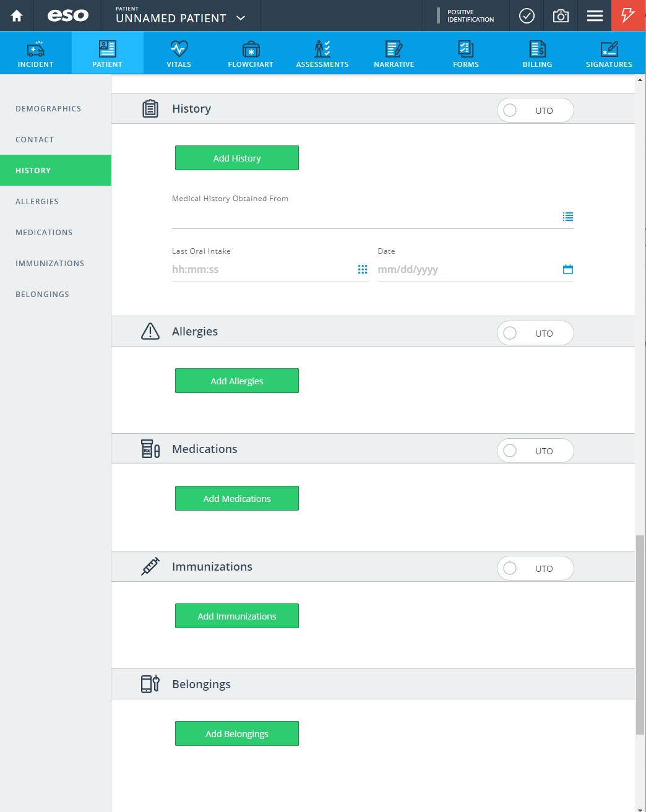Click the Add Medications button
The height and width of the screenshot is (812, 646).
click(237, 498)
